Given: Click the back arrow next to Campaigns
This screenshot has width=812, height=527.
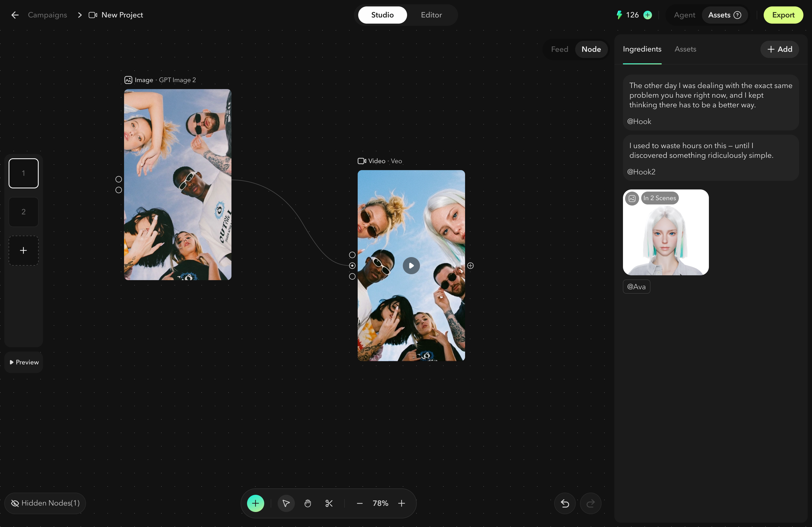Looking at the screenshot, I should point(15,15).
